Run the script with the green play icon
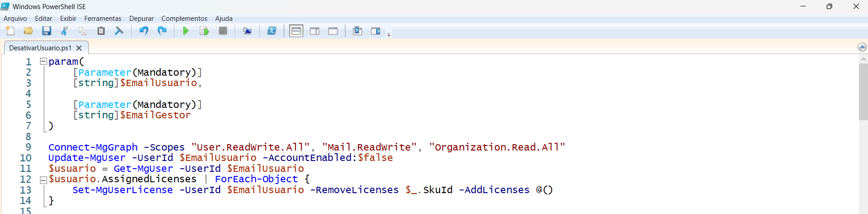The width and height of the screenshot is (868, 214). [186, 31]
